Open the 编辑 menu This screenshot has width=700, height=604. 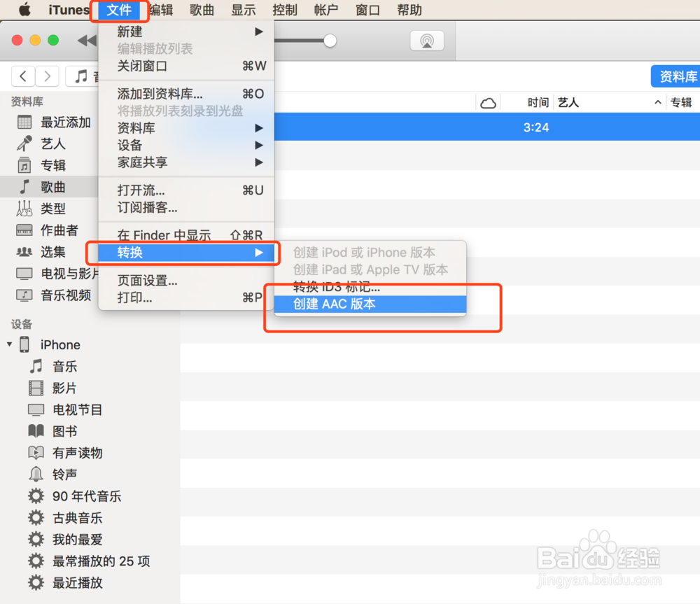tap(161, 10)
